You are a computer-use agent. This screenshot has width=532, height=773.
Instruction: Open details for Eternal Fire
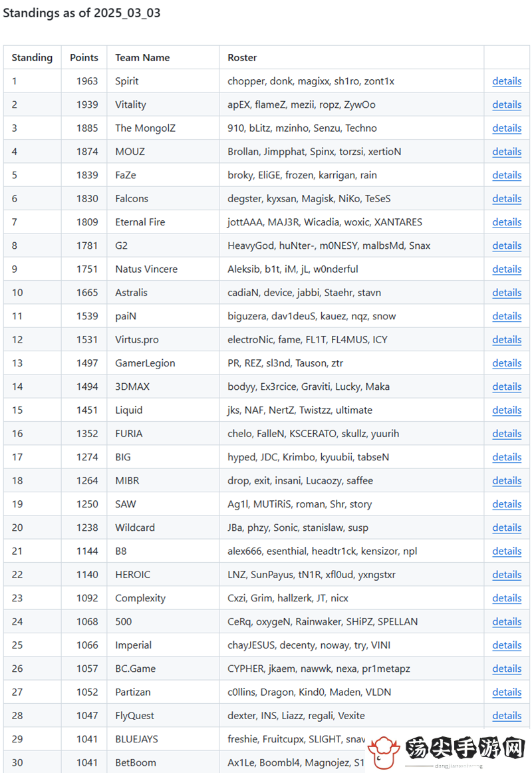[x=507, y=222]
